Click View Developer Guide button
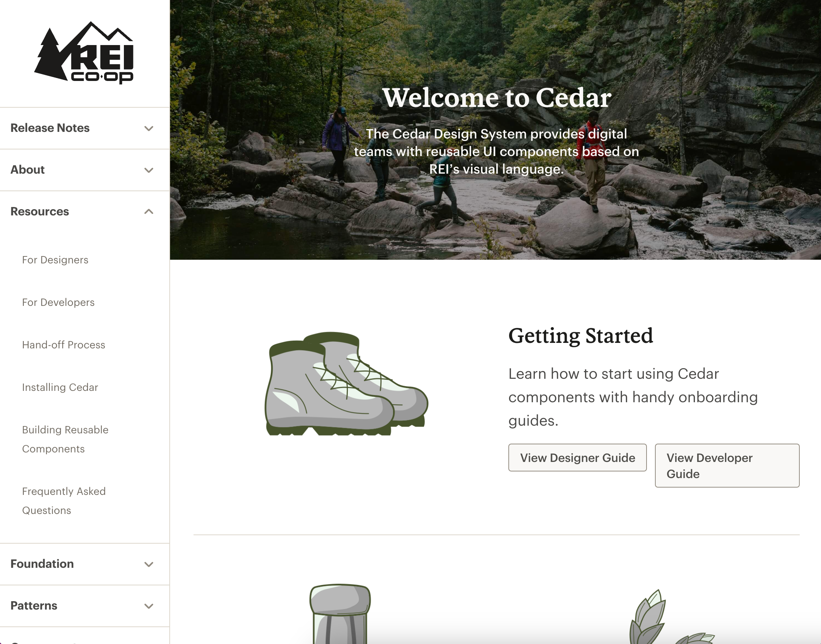 tap(727, 466)
